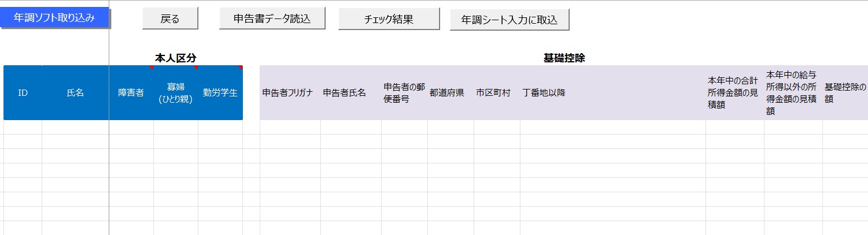The image size is (868, 235).
Task: Click the 勤労学生 header cell
Action: 220,92
